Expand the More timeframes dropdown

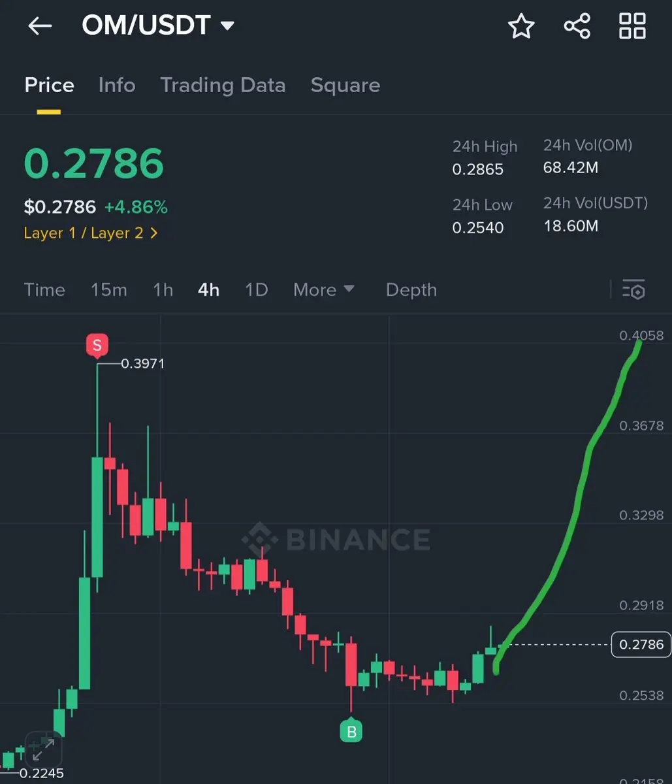tap(324, 289)
